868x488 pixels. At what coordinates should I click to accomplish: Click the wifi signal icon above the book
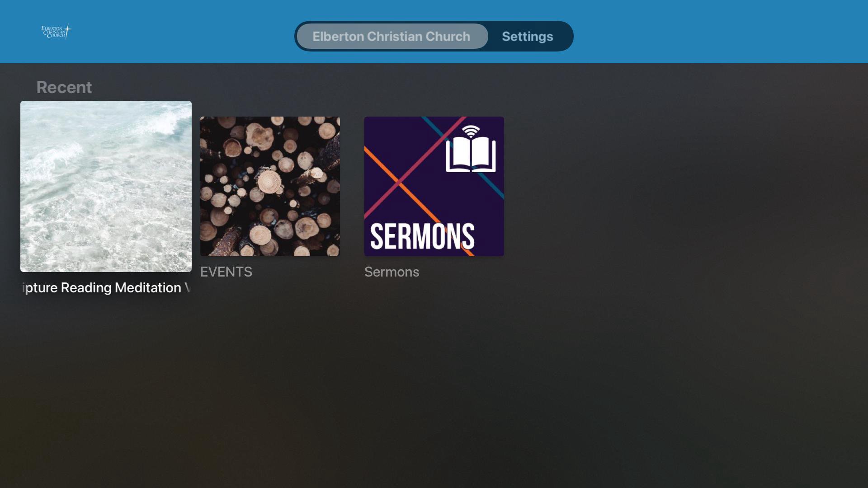[x=471, y=131]
